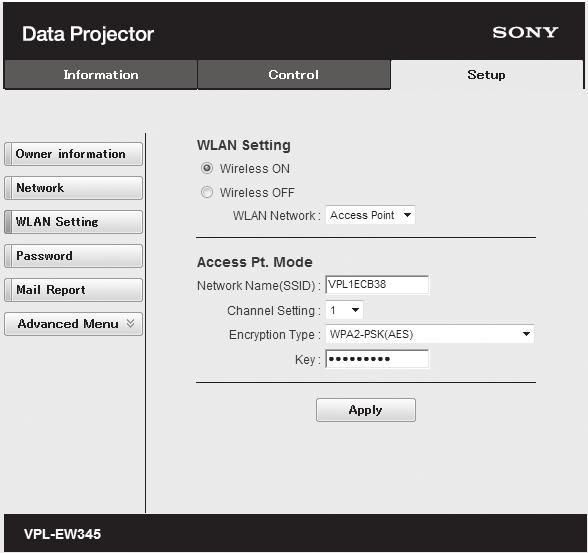Click the Data Projector title logo
The height and width of the screenshot is (553, 588).
click(x=88, y=34)
